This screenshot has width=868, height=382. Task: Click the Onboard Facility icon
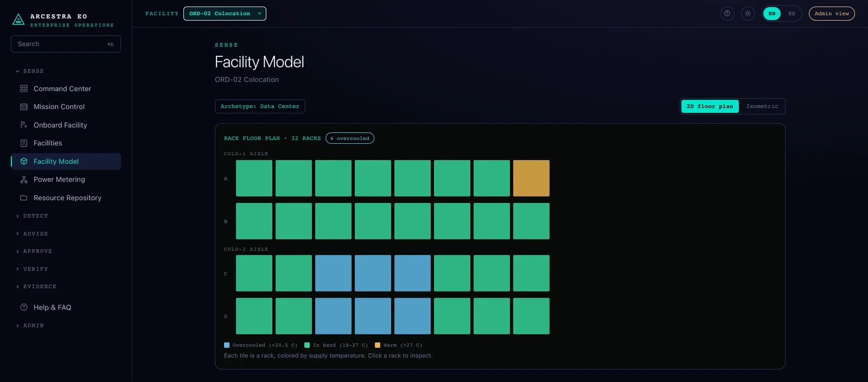(x=24, y=125)
